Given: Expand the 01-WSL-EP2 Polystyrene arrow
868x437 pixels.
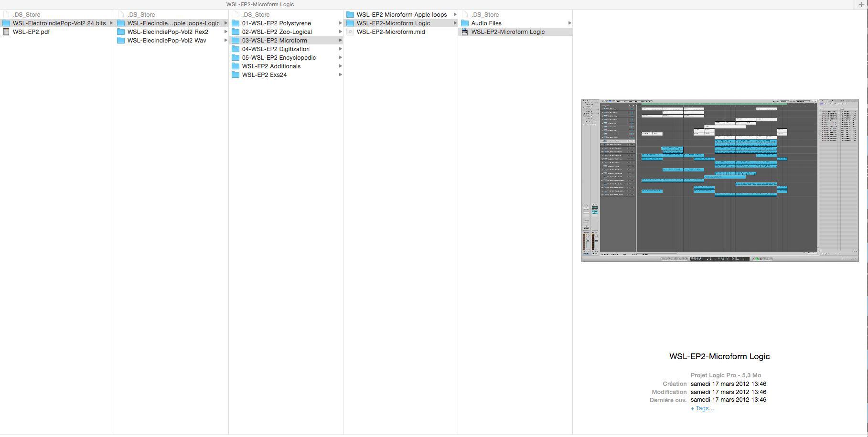Looking at the screenshot, I should point(341,23).
